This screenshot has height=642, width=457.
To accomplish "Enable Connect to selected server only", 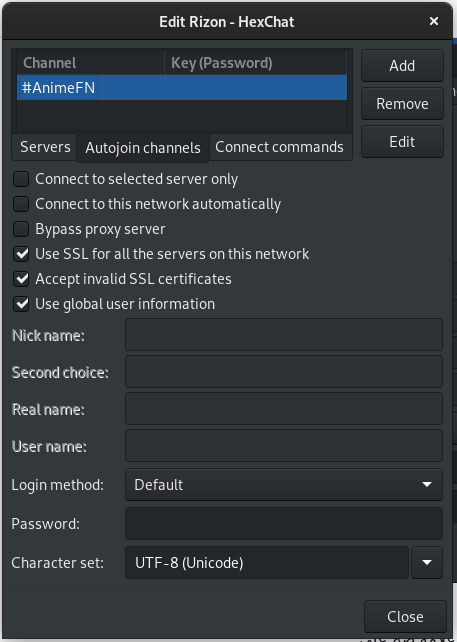I will tap(21, 179).
